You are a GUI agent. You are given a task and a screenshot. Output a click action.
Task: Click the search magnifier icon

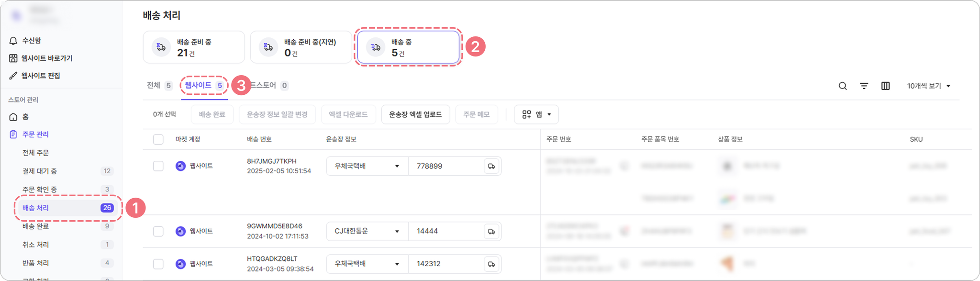843,86
